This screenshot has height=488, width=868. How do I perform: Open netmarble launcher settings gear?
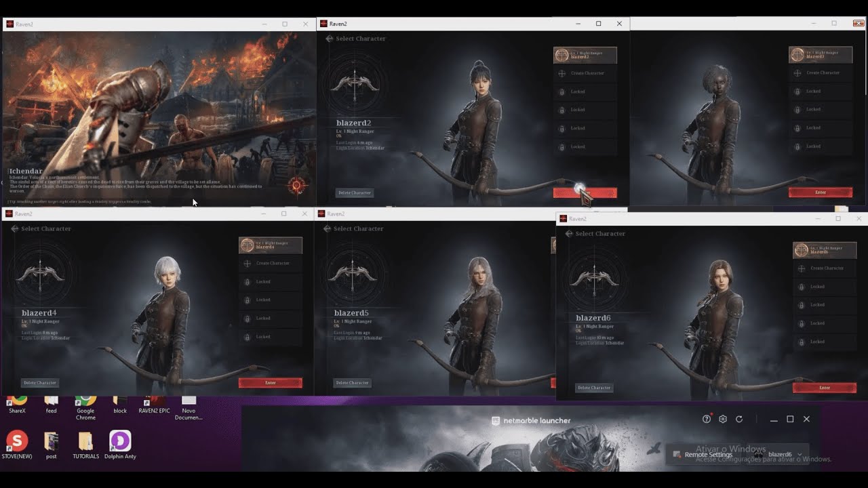click(723, 420)
